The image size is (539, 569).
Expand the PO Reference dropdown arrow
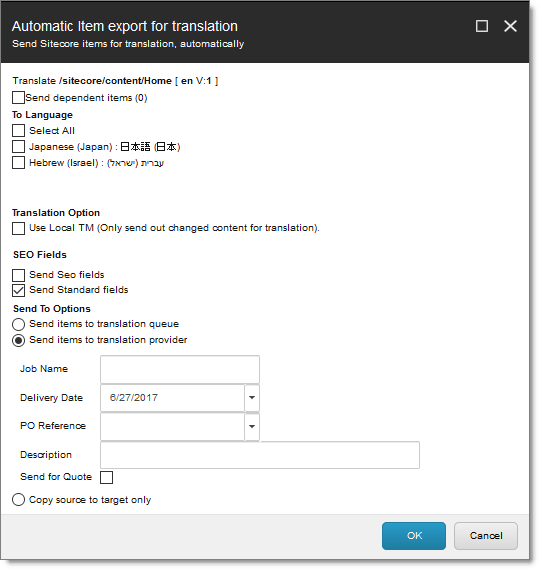252,426
